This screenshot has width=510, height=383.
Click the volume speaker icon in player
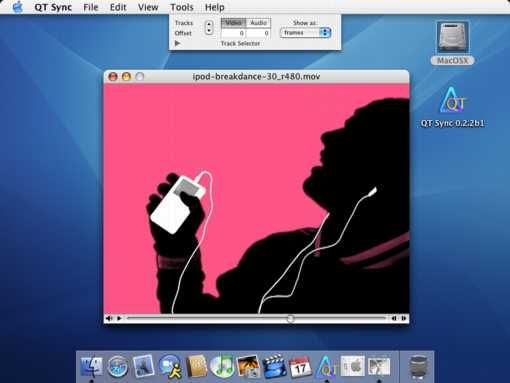(109, 318)
